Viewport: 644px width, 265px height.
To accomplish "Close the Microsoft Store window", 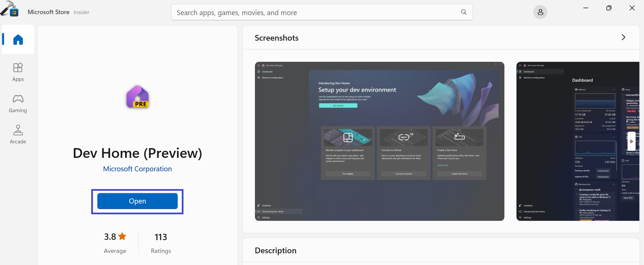I will click(x=632, y=8).
